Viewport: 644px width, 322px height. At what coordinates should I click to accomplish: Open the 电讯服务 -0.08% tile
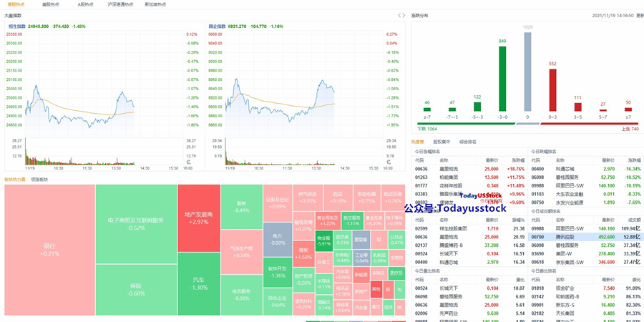coord(242,295)
